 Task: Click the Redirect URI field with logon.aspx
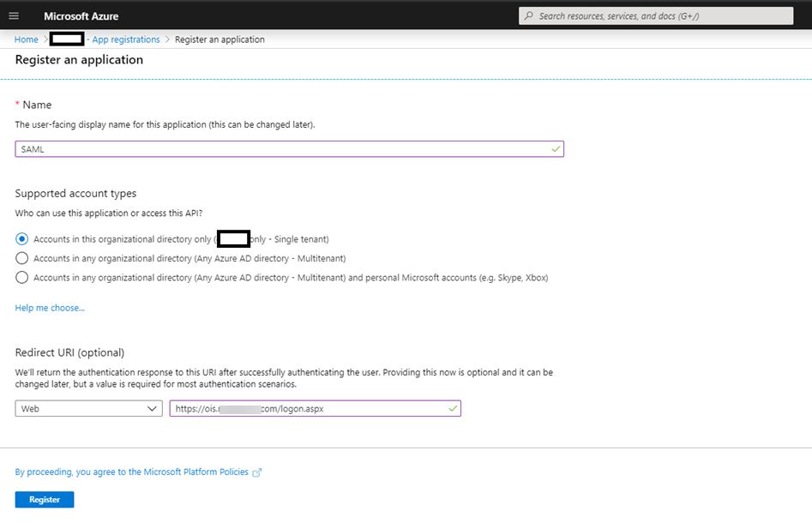pos(315,409)
